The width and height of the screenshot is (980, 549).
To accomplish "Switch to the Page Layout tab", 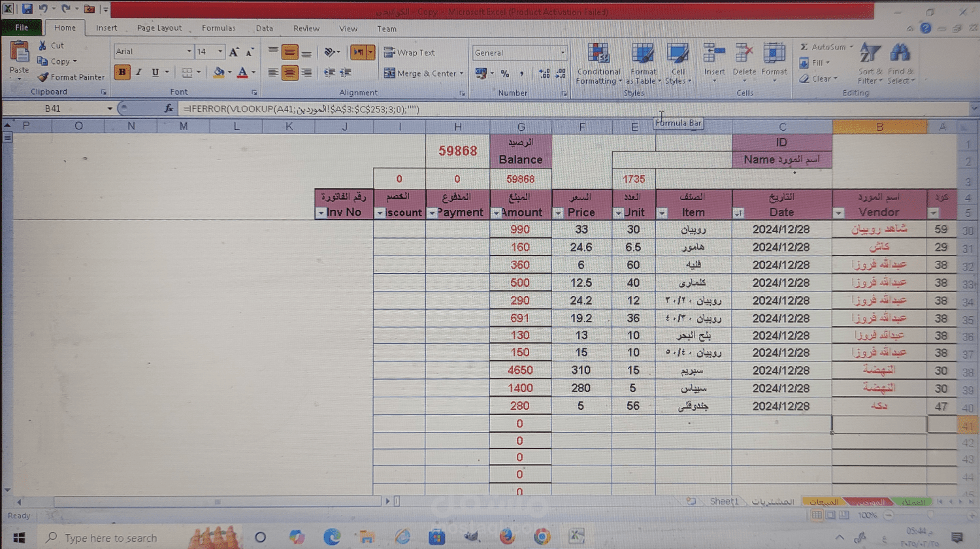I will pyautogui.click(x=159, y=28).
